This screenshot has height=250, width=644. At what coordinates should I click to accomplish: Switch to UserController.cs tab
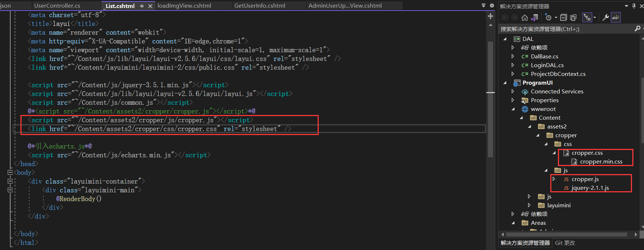click(57, 6)
